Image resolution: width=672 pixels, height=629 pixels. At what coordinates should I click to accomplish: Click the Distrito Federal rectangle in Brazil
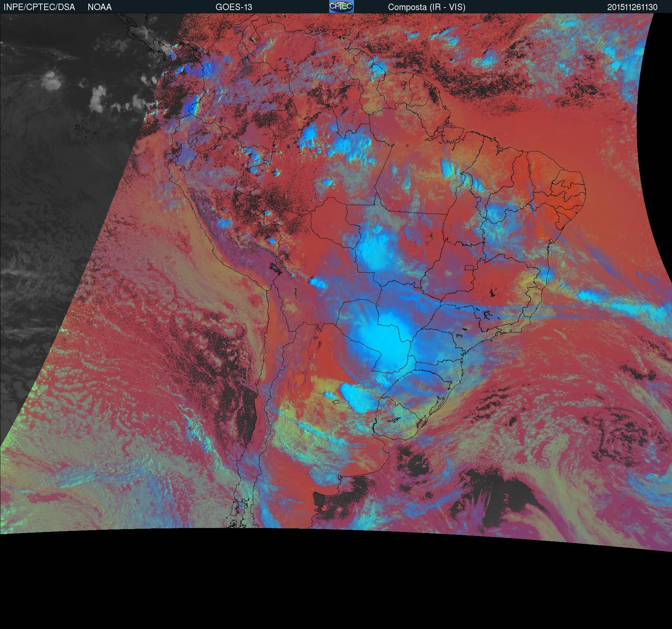point(469,267)
